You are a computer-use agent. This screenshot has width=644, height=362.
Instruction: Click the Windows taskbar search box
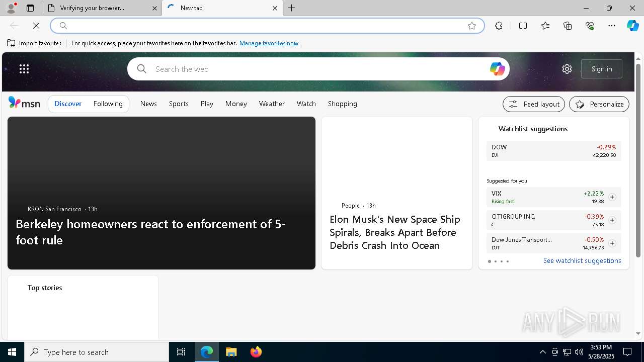pyautogui.click(x=97, y=352)
